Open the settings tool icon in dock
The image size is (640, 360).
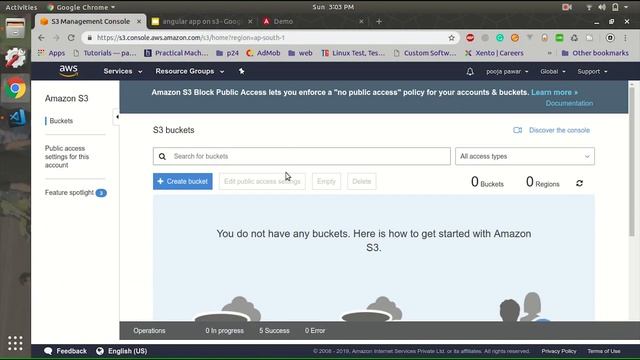15,58
